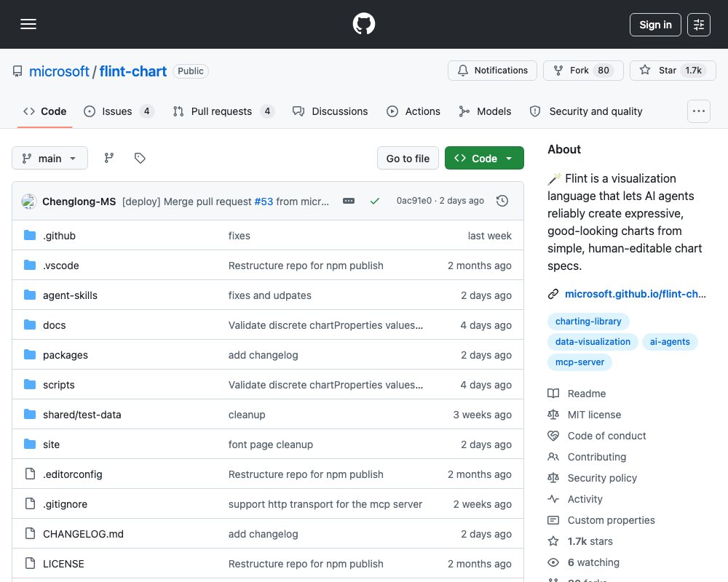The image size is (728, 582).
Task: Star the flint-chart repository
Action: coord(673,71)
